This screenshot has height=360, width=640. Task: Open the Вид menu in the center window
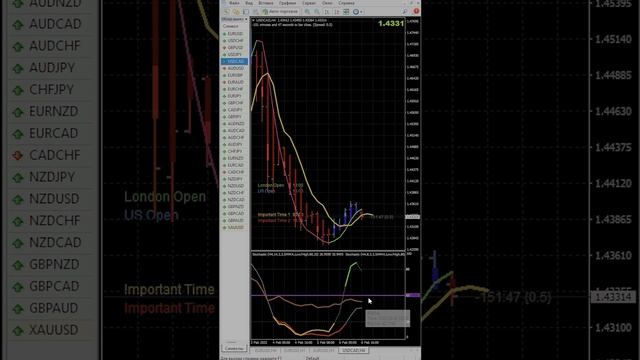pos(249,3)
